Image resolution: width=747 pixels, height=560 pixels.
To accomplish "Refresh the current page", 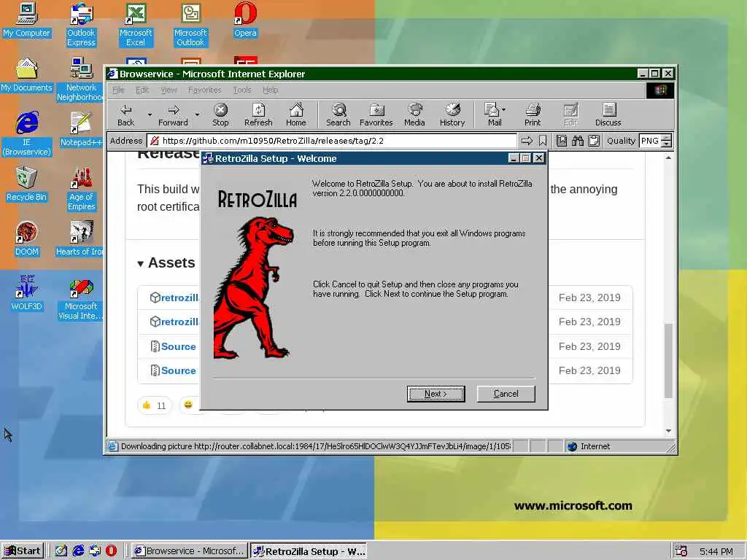I will pyautogui.click(x=258, y=115).
